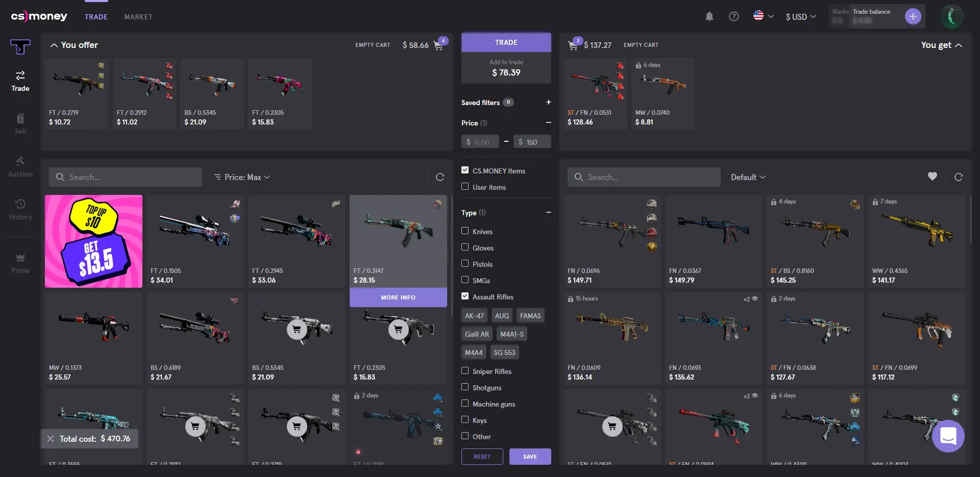Click the purple TRADE button
This screenshot has width=980, height=477.
tap(506, 42)
